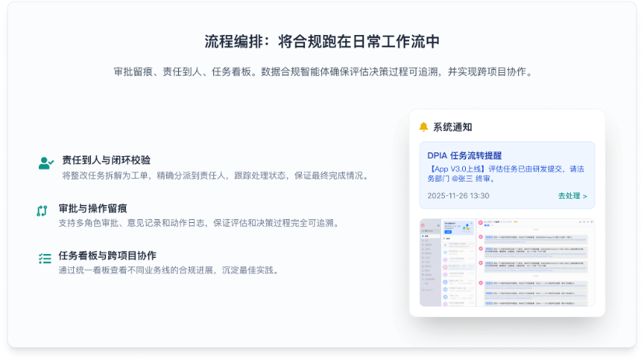Click the notification body mentioning App V3.0上线

(x=506, y=173)
